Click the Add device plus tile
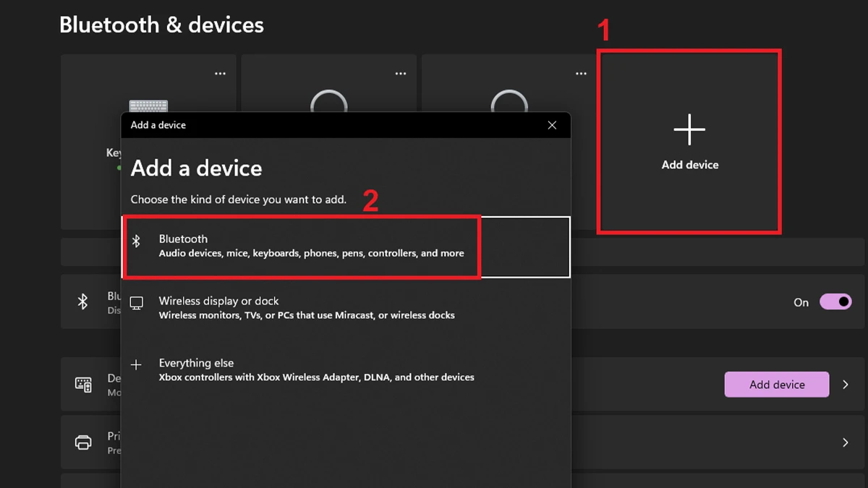 [689, 141]
